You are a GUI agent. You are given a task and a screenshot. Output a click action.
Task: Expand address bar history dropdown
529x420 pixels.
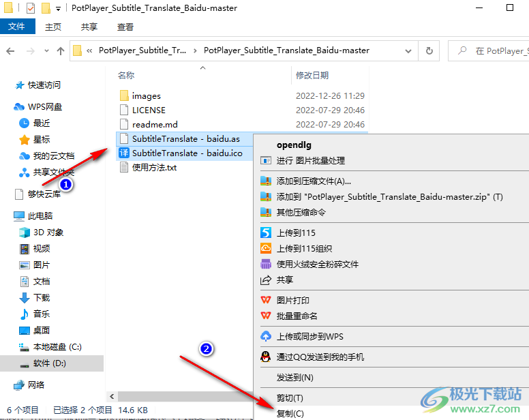click(408, 51)
